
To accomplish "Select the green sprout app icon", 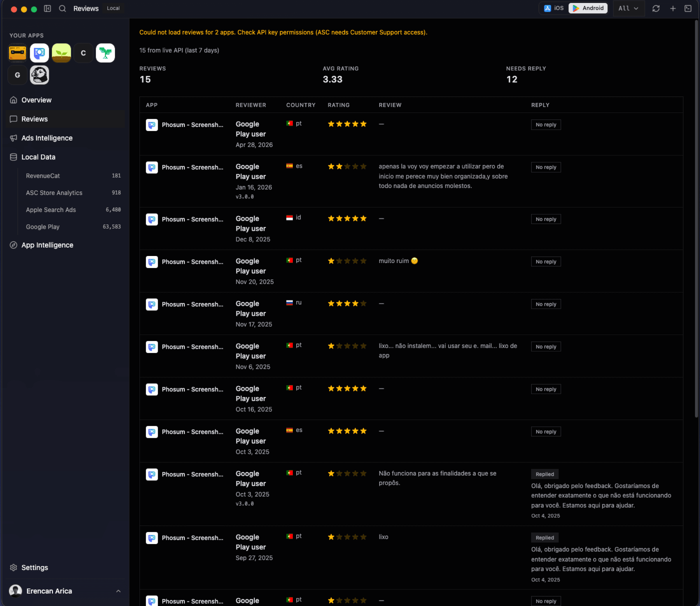I will tap(62, 53).
